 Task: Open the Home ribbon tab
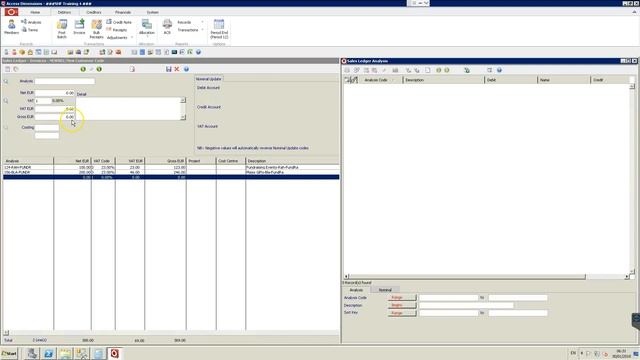pos(35,12)
